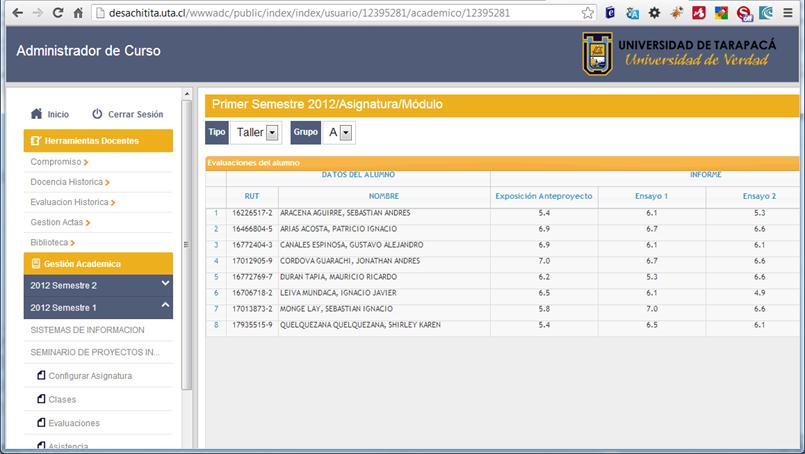Click the Ensayo 1 column header
The image size is (805, 454).
click(651, 196)
